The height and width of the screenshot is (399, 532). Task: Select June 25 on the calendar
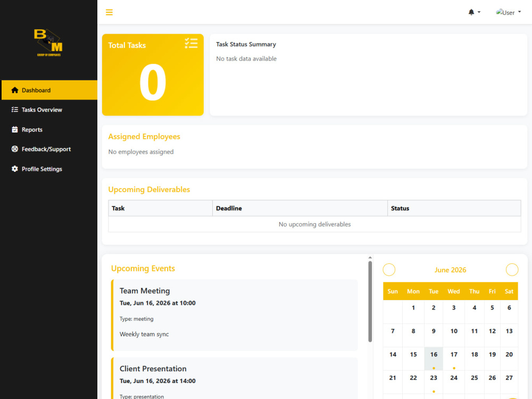pyautogui.click(x=475, y=382)
